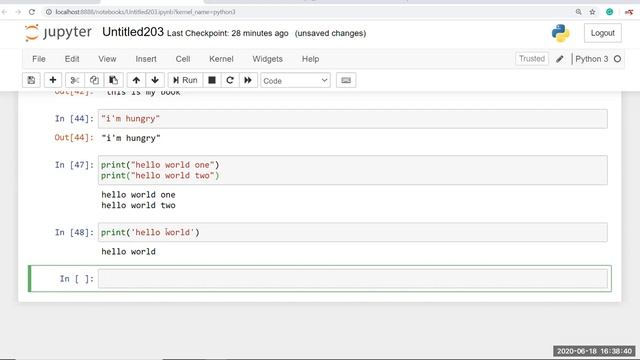Open the Cell menu

coord(183,59)
